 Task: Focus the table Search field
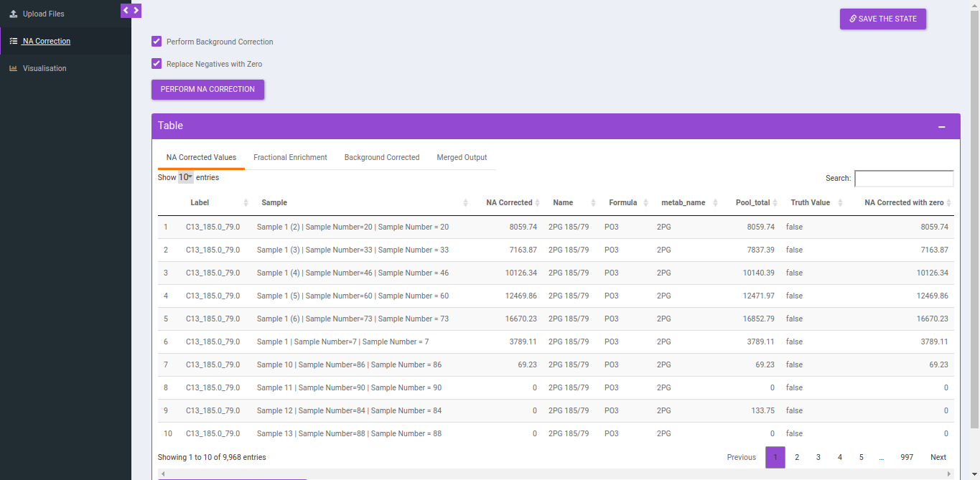click(904, 178)
